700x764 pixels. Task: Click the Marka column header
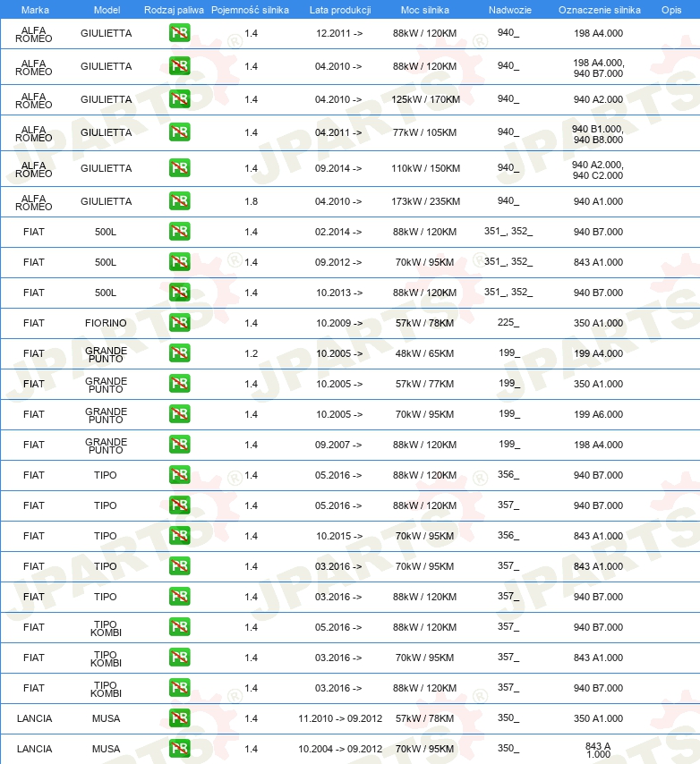point(35,10)
